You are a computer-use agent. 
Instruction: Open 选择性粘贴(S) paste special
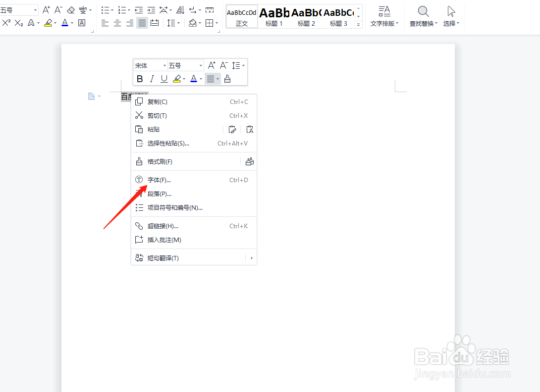coord(194,143)
